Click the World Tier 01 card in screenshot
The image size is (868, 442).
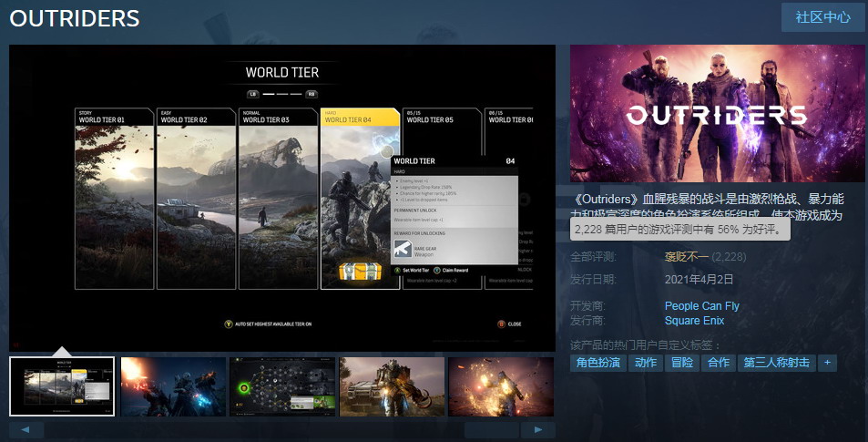[x=114, y=199]
